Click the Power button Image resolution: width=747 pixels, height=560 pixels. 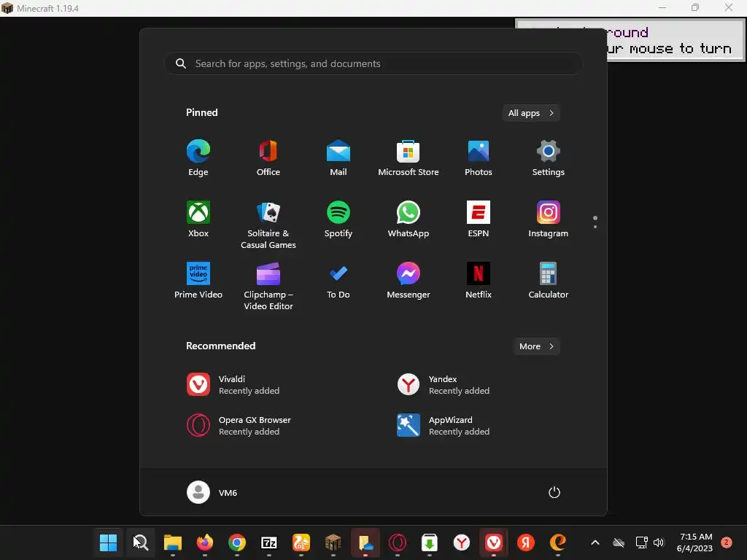(554, 492)
